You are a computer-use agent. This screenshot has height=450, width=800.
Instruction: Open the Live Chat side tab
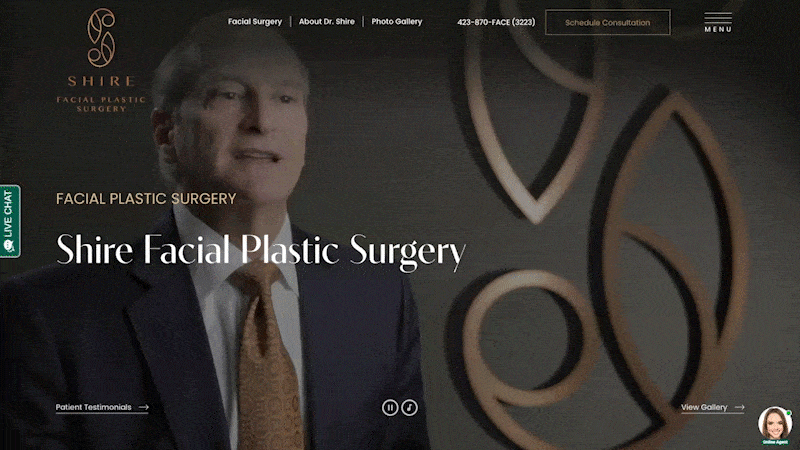pos(10,221)
